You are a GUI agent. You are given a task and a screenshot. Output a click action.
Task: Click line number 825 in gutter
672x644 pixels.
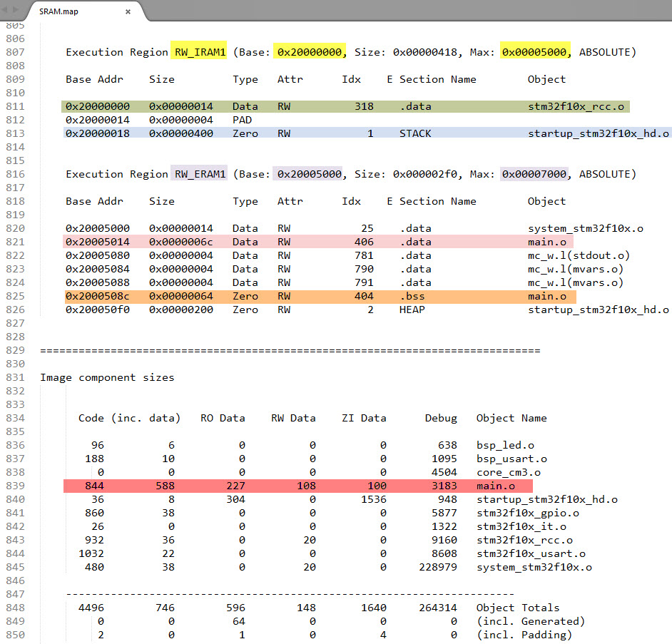[16, 297]
